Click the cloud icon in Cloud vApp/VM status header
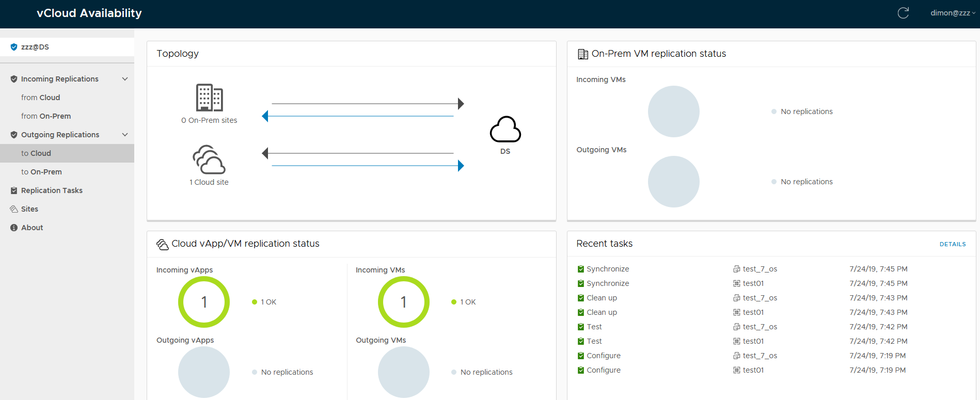 163,244
